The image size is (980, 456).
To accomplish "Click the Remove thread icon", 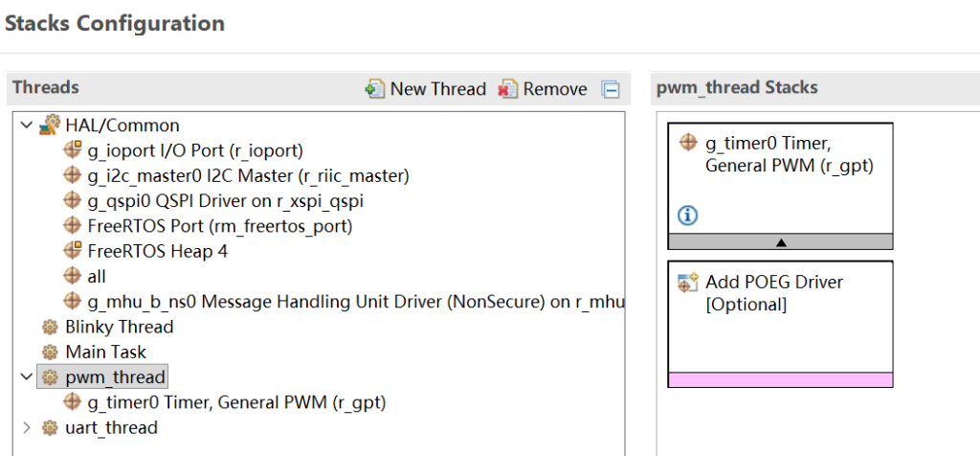I will 507,89.
